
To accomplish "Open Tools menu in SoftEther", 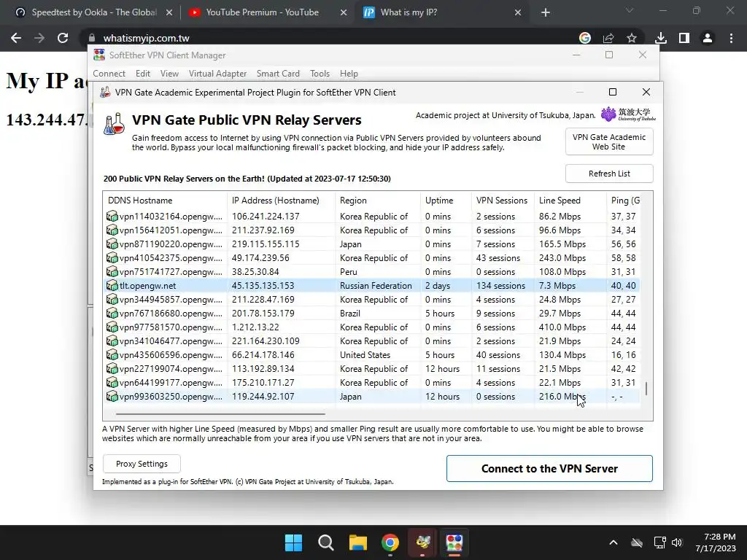I will (320, 74).
